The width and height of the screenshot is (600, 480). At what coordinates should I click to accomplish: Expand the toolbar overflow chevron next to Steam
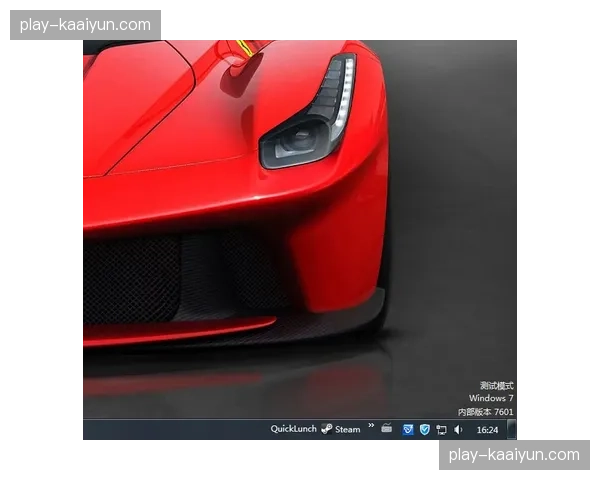[371, 427]
